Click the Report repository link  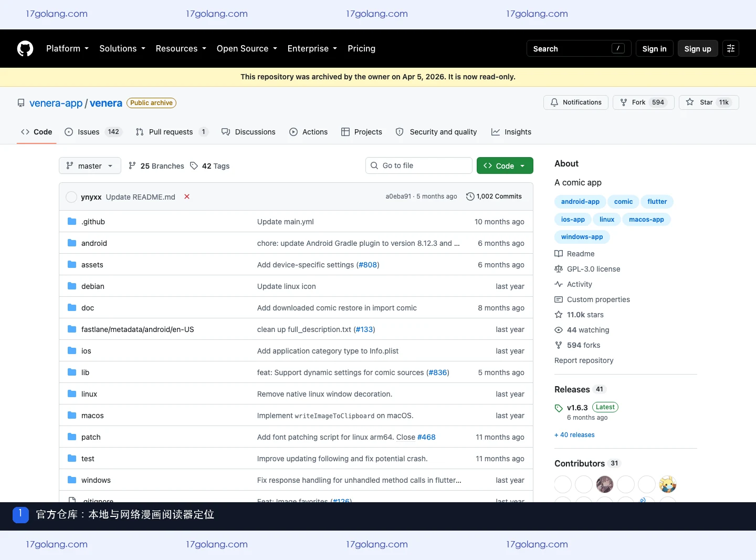[584, 360]
